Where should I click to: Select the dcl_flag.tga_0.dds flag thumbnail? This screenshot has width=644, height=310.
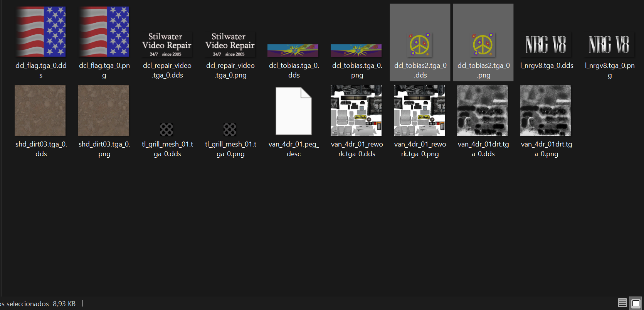click(x=41, y=32)
